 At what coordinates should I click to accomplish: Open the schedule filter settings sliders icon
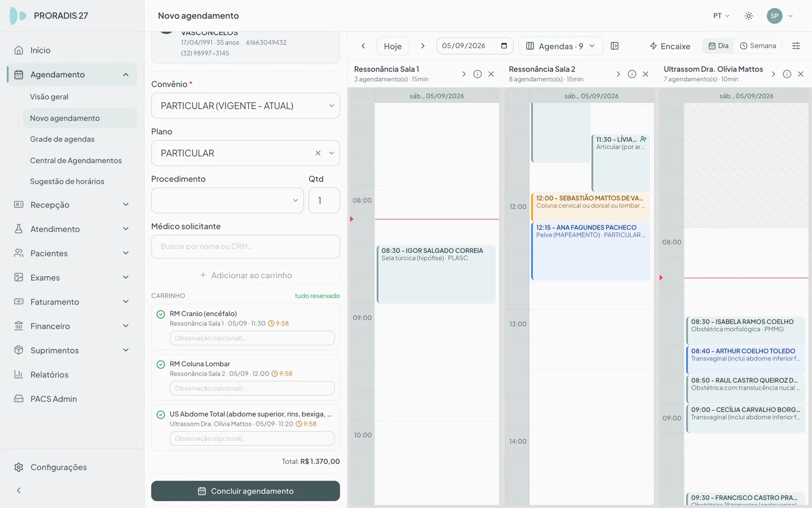pos(796,46)
